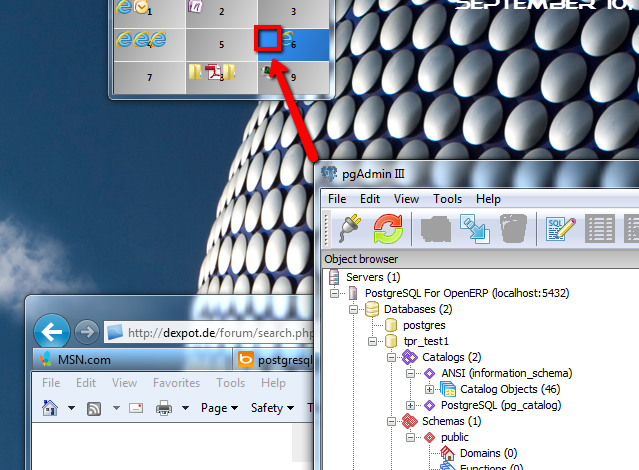
Task: Click the create object toolbar icon
Action: pos(436,229)
